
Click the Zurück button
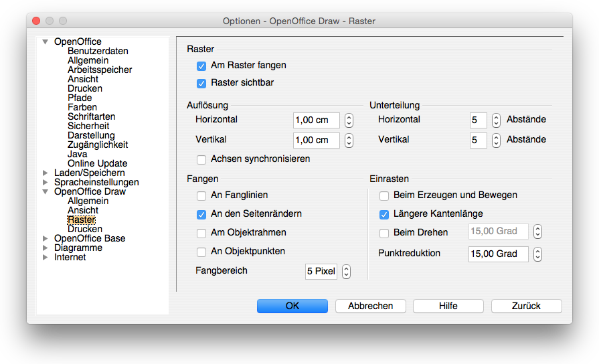click(527, 306)
